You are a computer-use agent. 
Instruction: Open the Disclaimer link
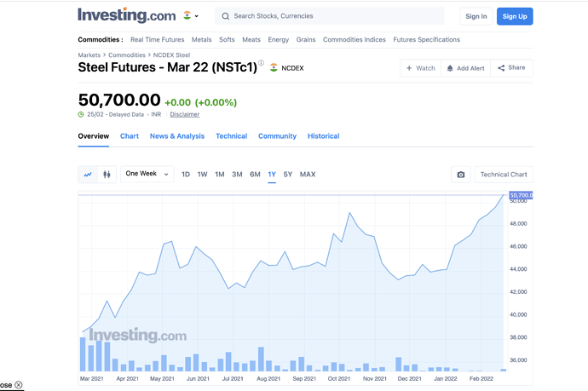click(185, 114)
